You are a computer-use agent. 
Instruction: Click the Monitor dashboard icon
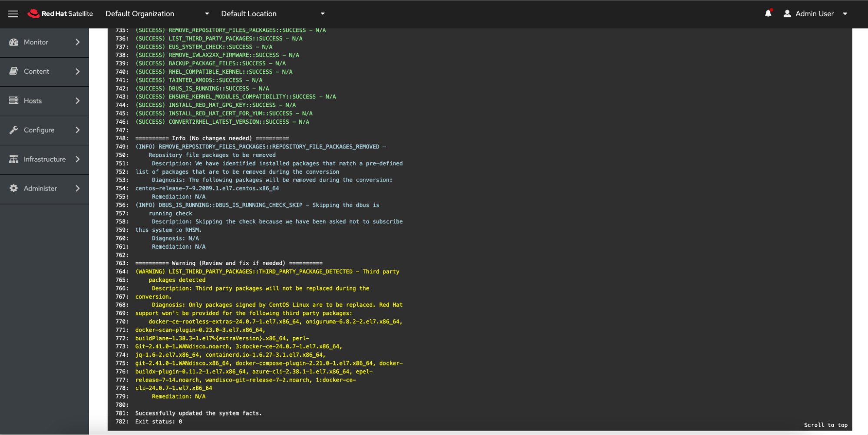[x=14, y=42]
